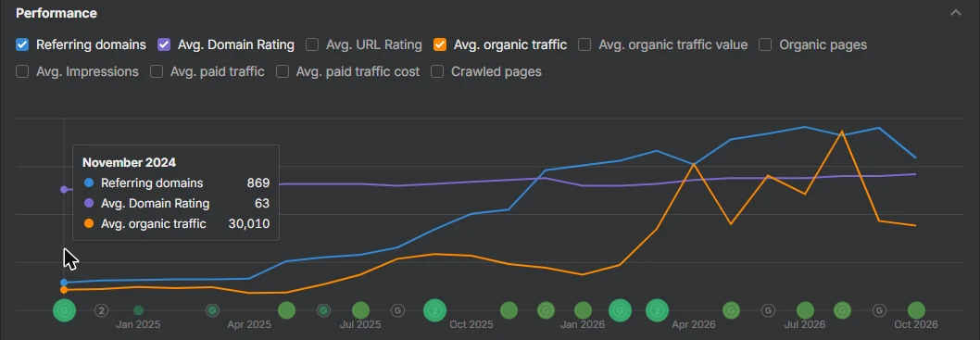The image size is (980, 340).
Task: Click the February 2026 Google update marker
Action: point(620,310)
